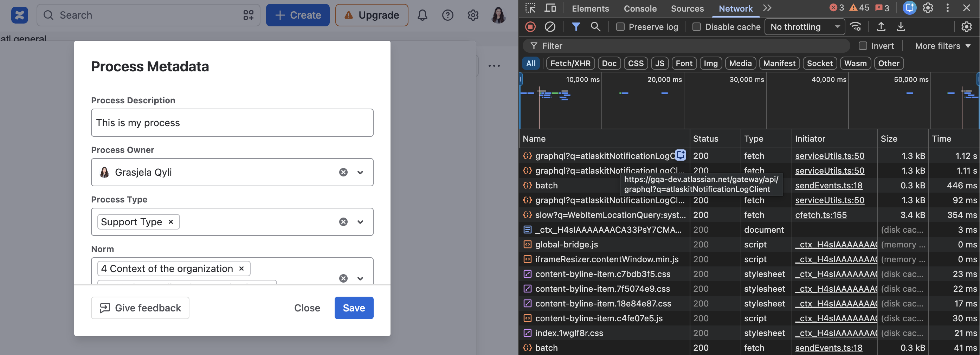This screenshot has height=355, width=980.
Task: Switch to the Elements tab
Action: (x=590, y=8)
